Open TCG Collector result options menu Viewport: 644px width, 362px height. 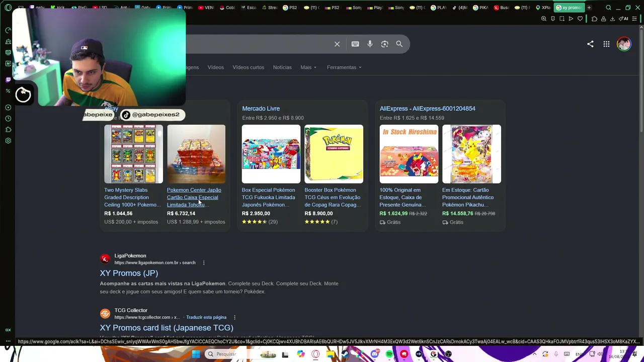coord(234,317)
